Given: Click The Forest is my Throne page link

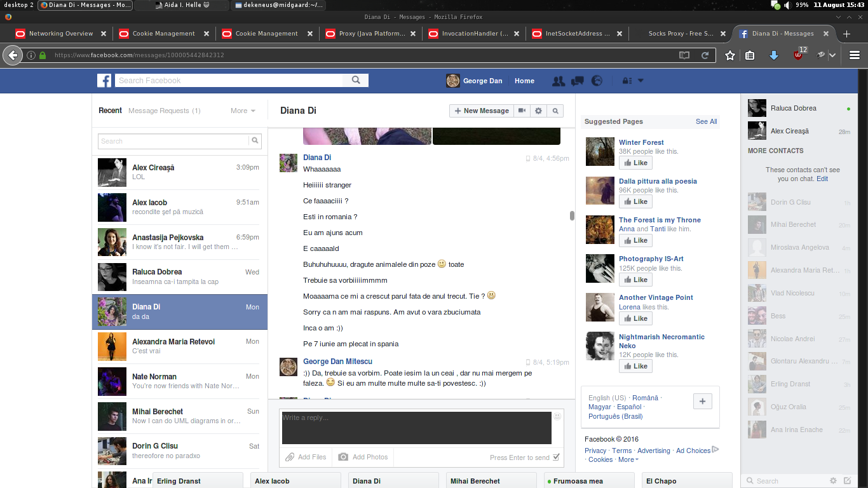Looking at the screenshot, I should point(660,220).
